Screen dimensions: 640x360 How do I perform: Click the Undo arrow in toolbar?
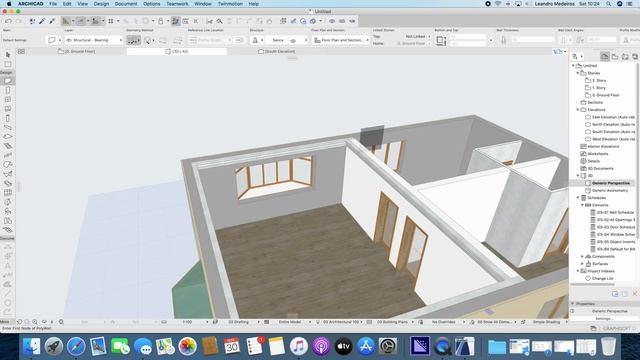coord(9,21)
